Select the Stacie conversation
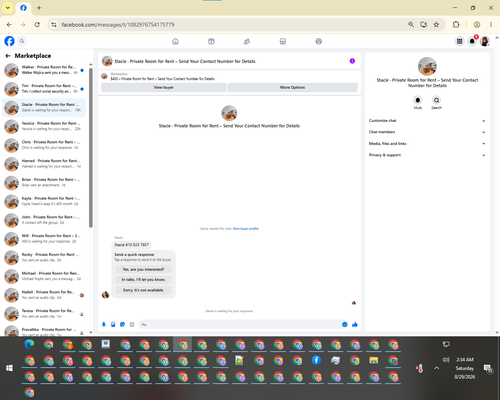 pos(44,107)
